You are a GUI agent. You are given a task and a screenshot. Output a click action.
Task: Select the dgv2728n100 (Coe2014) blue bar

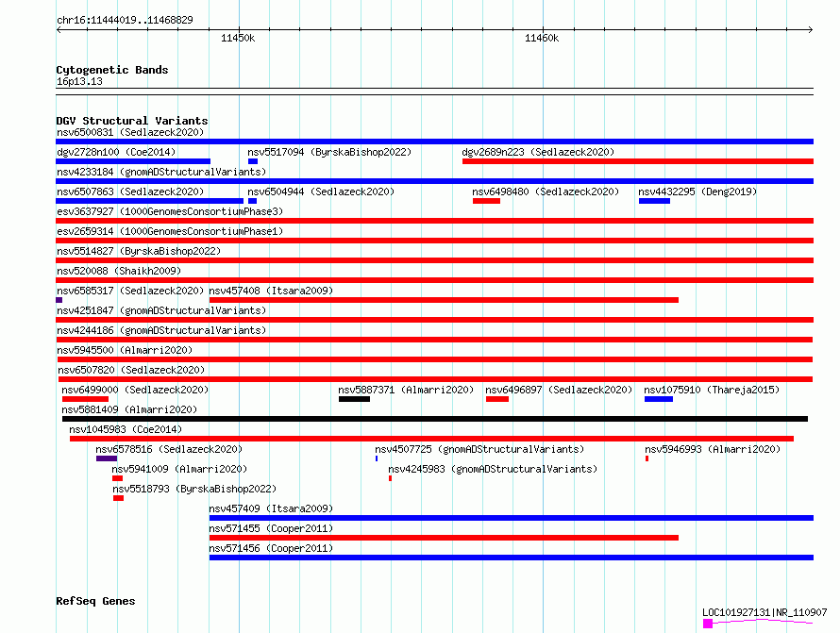pyautogui.click(x=133, y=161)
